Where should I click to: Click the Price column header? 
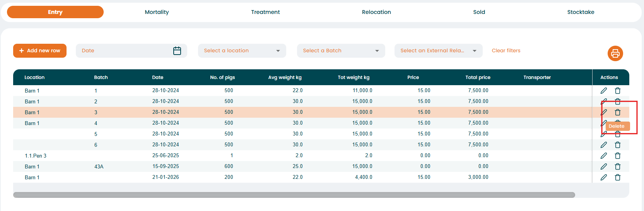point(413,77)
